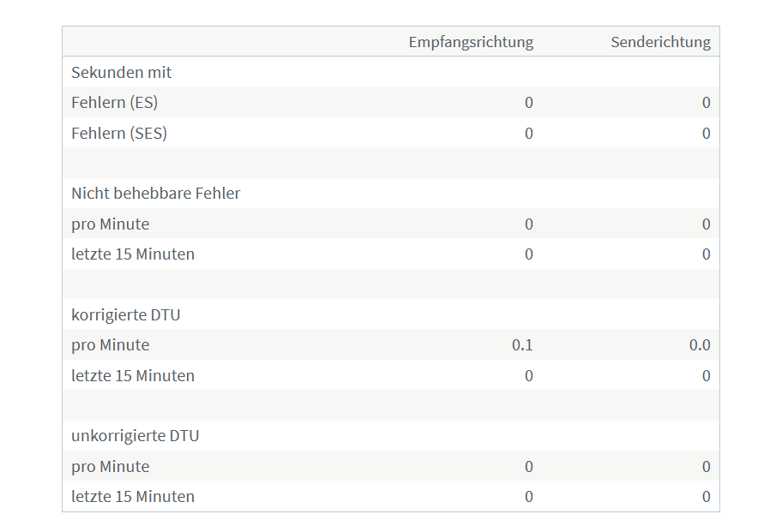
Task: Click pro Minute under korrigierte DTU
Action: [x=111, y=345]
